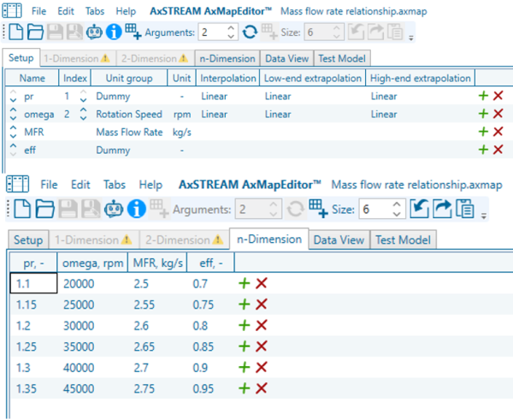The image size is (513, 420).
Task: Open Interpolation Linear cell for pr
Action: pos(227,96)
